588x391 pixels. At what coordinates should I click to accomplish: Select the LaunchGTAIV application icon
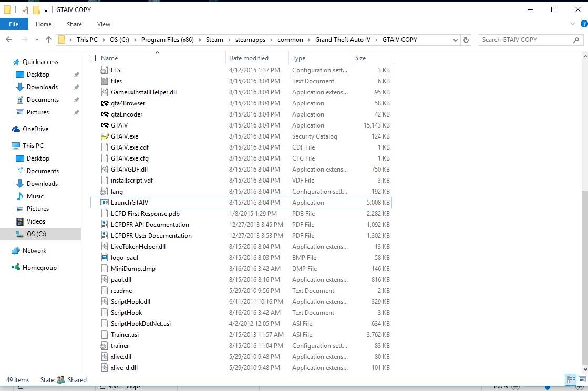click(104, 203)
